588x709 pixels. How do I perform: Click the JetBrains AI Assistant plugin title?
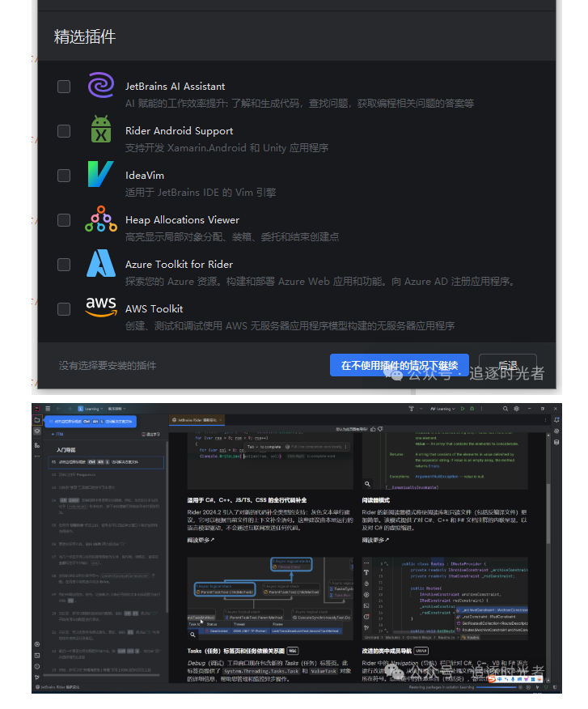click(175, 87)
